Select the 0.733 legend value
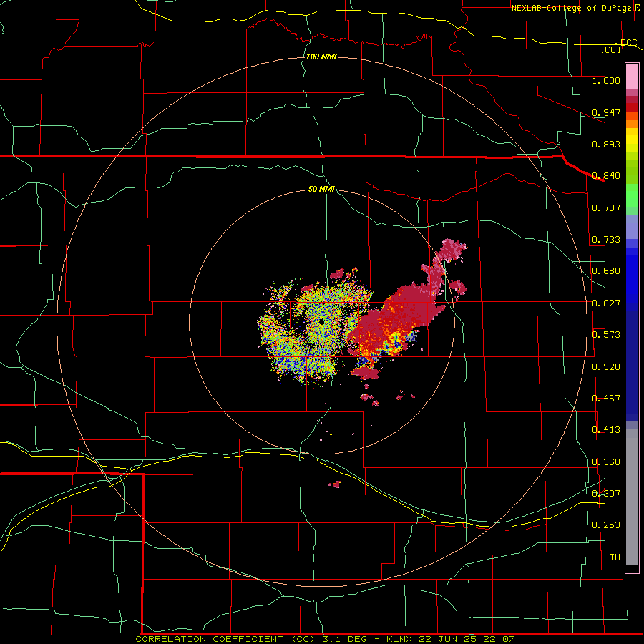The height and width of the screenshot is (644, 644). point(606,240)
